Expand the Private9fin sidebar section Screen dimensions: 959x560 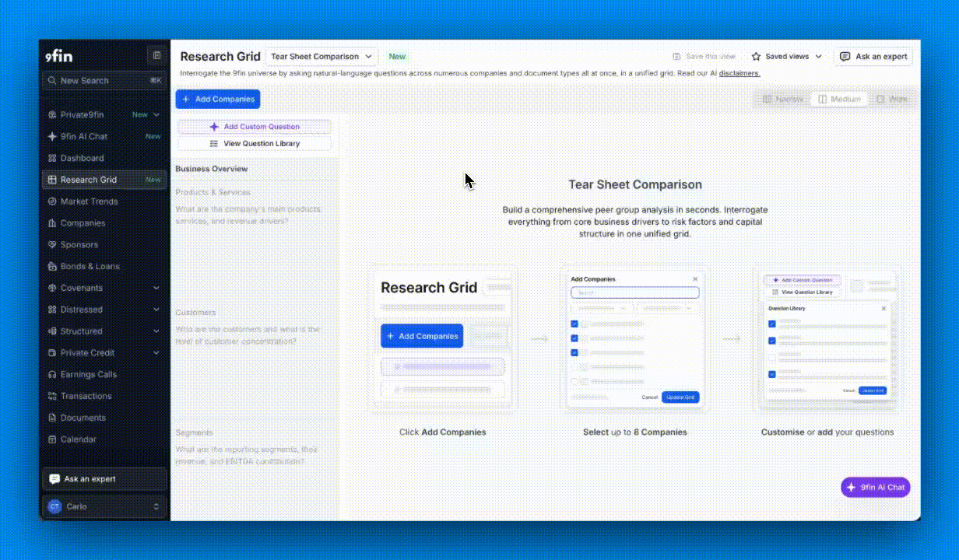pyautogui.click(x=104, y=115)
